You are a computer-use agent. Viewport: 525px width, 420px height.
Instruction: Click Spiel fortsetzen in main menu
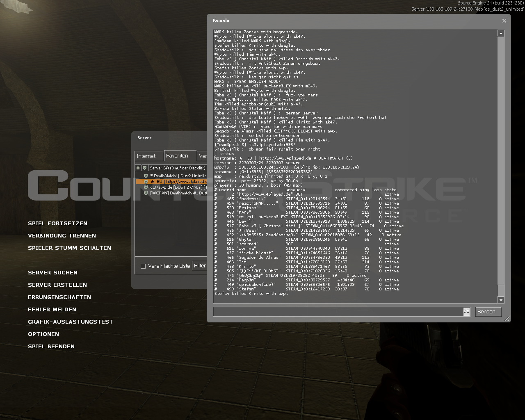click(57, 224)
